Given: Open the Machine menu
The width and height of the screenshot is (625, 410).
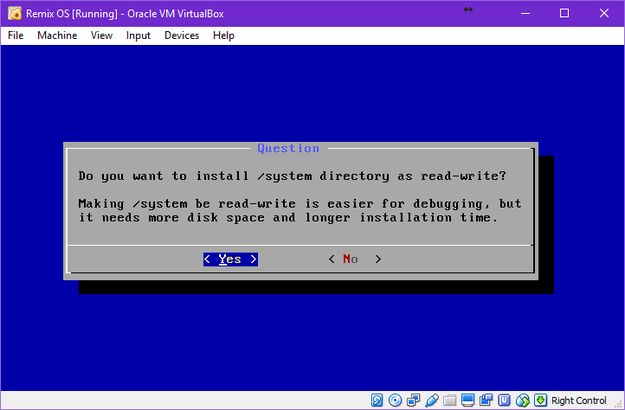Looking at the screenshot, I should (x=57, y=35).
